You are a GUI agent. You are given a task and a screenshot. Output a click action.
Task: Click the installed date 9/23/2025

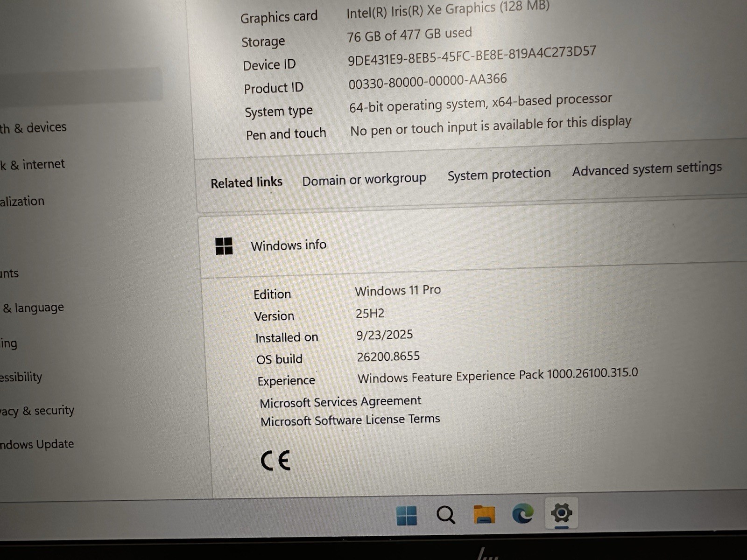coord(384,335)
